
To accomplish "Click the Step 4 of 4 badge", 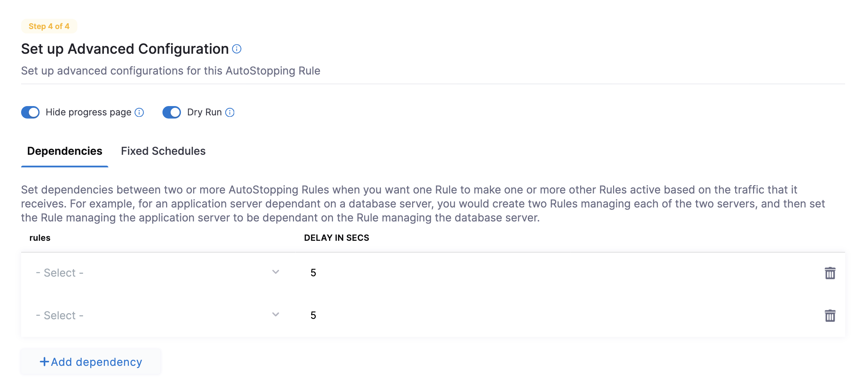I will (x=49, y=26).
